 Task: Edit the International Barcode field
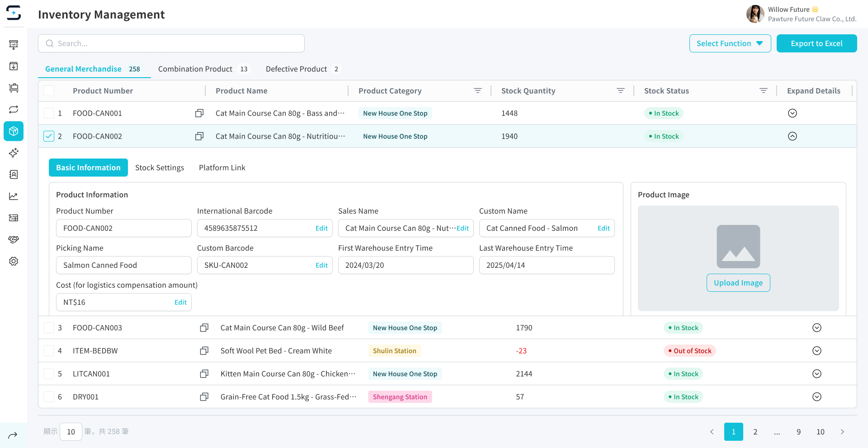pos(321,229)
